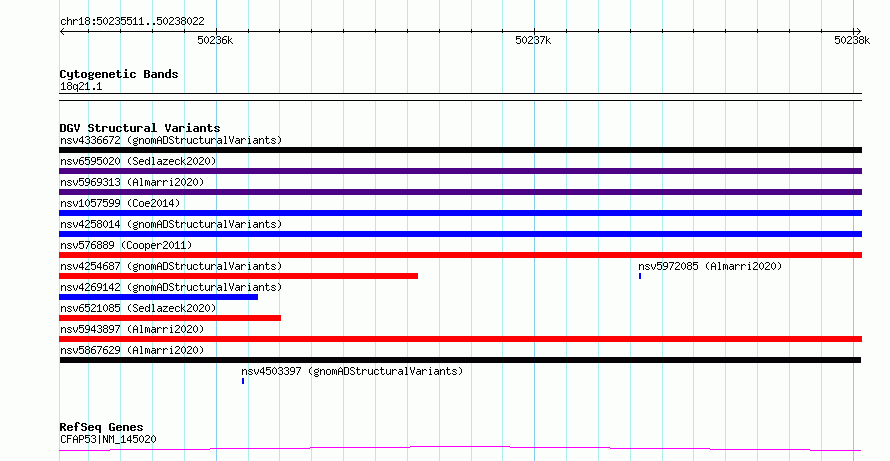Click the ruler's right arrowhead
This screenshot has height=461, width=890.
pyautogui.click(x=858, y=32)
